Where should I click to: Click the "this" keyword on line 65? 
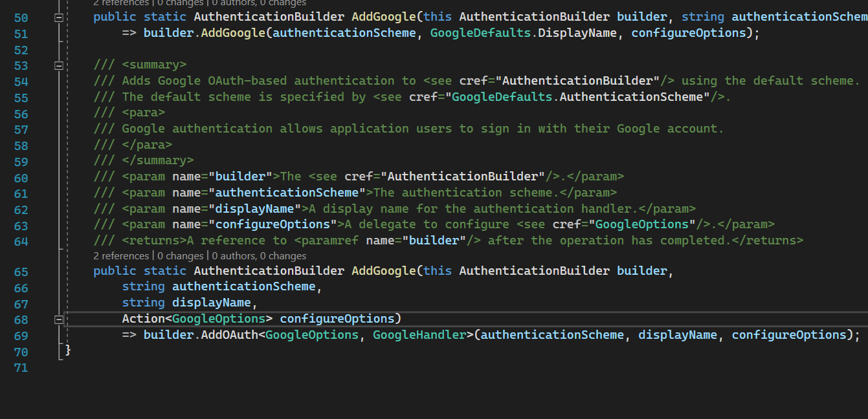pos(438,271)
